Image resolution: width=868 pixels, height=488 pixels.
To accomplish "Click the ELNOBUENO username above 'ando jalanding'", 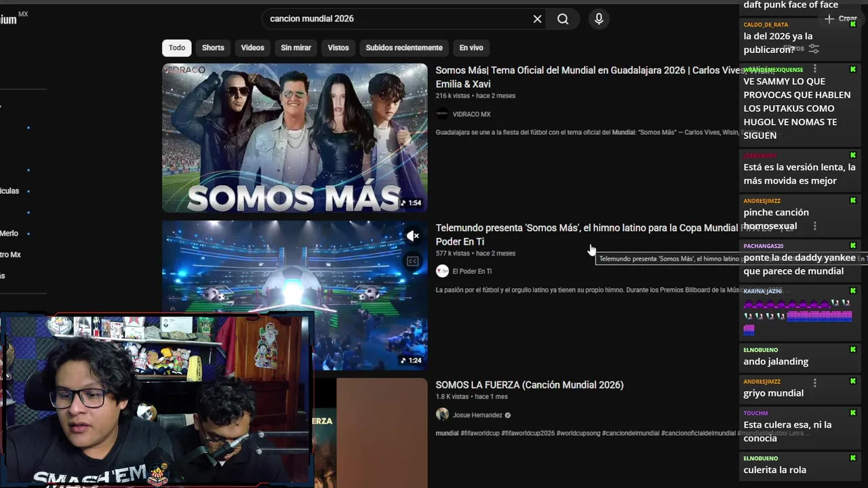I will [x=760, y=350].
